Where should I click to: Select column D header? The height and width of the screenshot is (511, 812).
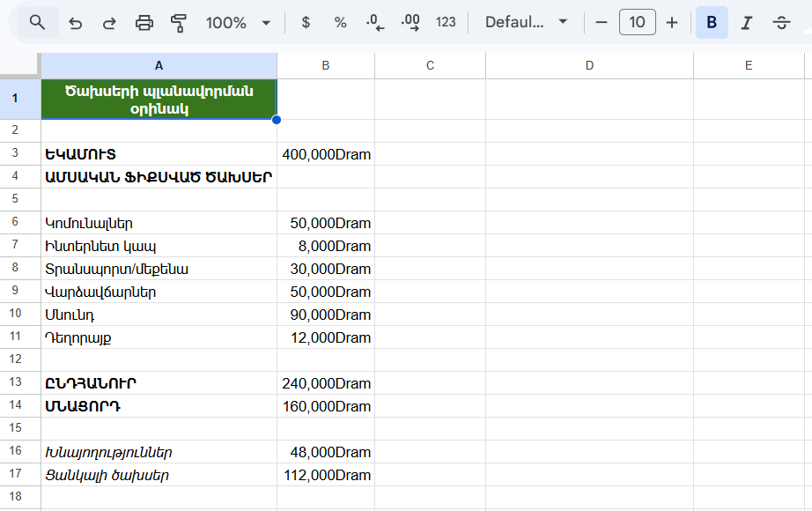coord(588,65)
